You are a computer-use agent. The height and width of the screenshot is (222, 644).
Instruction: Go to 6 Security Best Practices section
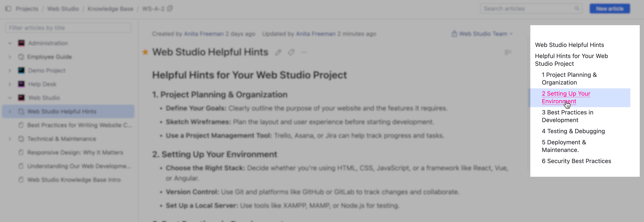pyautogui.click(x=576, y=161)
